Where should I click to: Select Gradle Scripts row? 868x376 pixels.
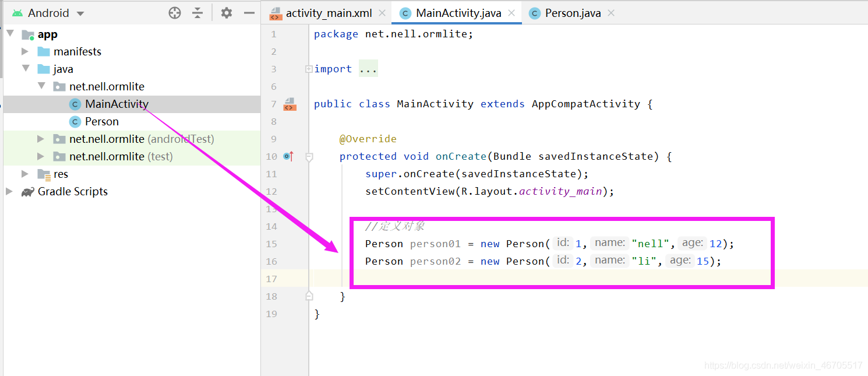point(132,191)
